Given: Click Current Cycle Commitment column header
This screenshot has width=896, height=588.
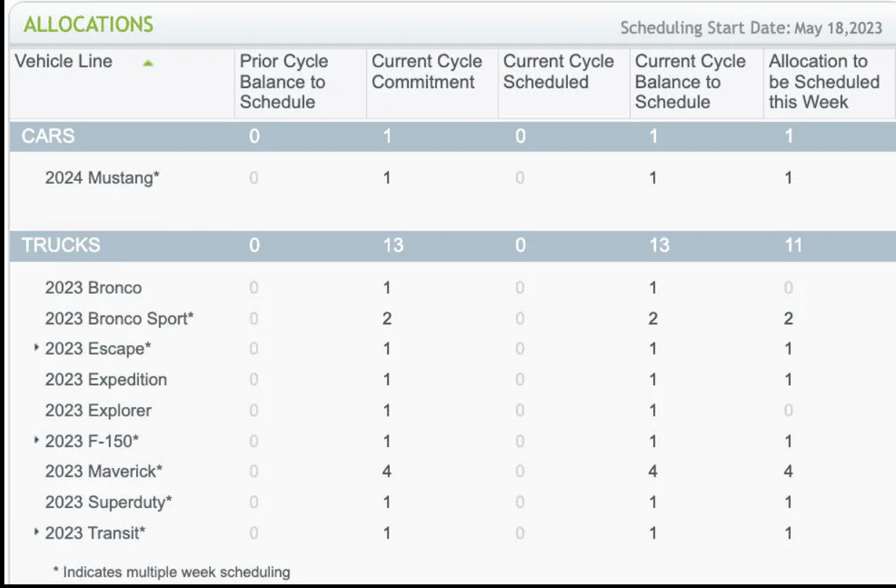Looking at the screenshot, I should 427,71.
